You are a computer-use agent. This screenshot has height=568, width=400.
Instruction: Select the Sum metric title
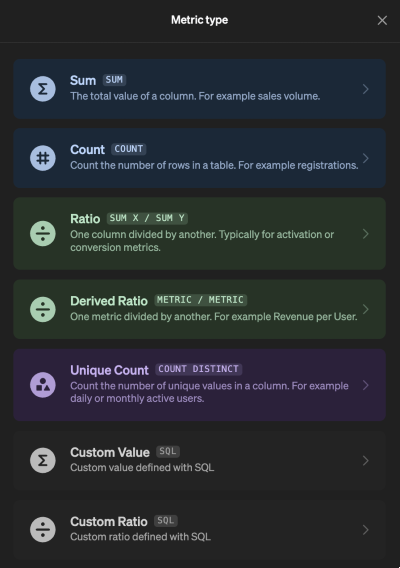coord(83,80)
